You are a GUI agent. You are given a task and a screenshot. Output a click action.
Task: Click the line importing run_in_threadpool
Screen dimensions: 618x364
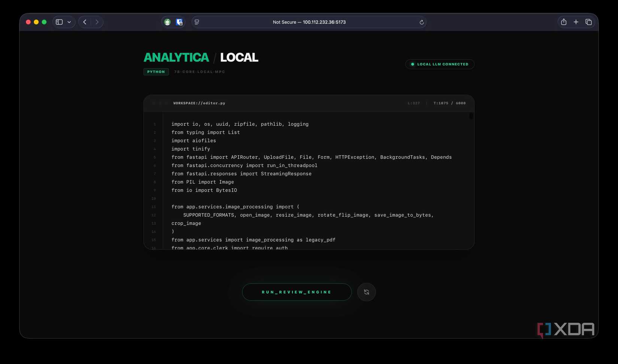[x=244, y=165]
